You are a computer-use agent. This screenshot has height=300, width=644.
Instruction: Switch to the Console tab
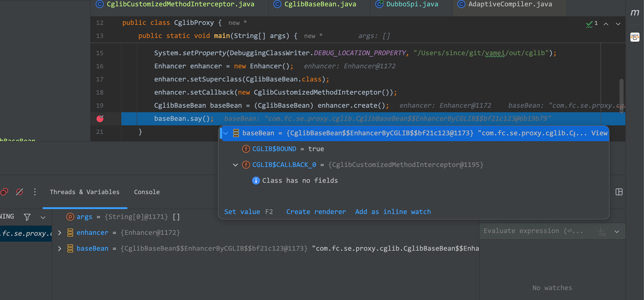147,192
